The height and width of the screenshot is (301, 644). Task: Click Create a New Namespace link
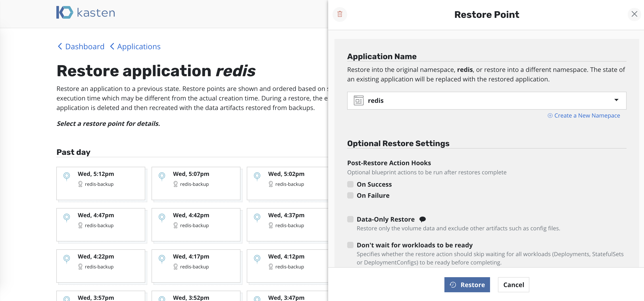(x=584, y=116)
